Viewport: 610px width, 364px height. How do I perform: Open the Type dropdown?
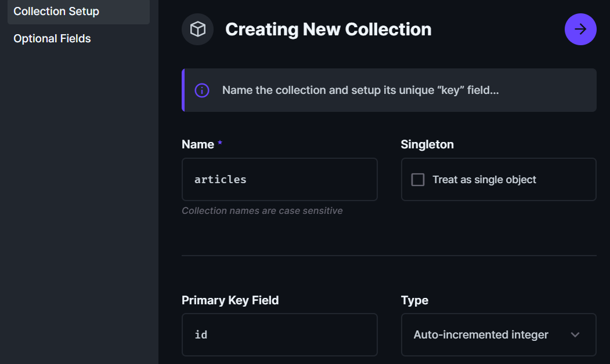coord(498,334)
